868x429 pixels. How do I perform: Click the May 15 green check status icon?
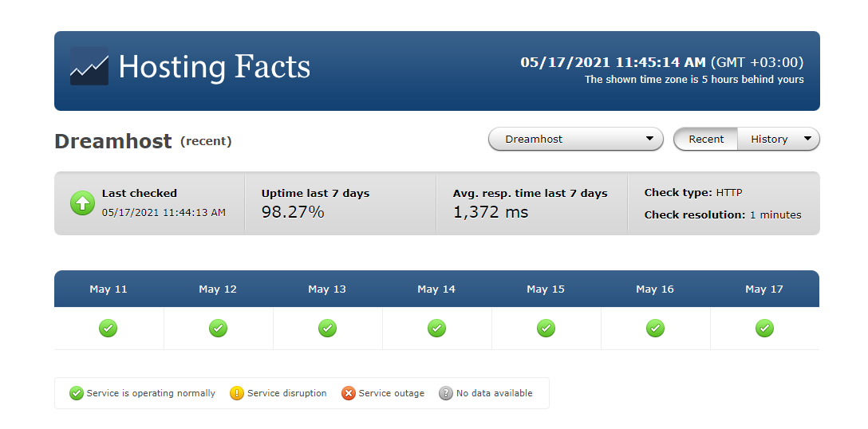coord(546,329)
